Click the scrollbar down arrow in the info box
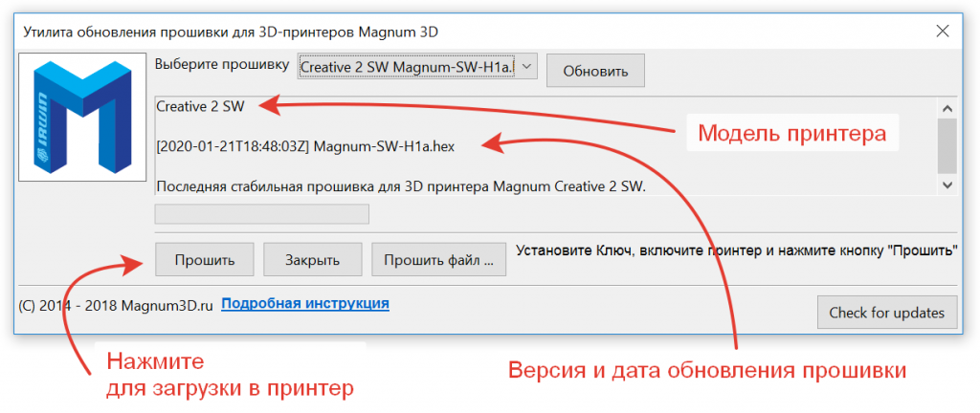This screenshot has height=413, width=980. pyautogui.click(x=947, y=184)
